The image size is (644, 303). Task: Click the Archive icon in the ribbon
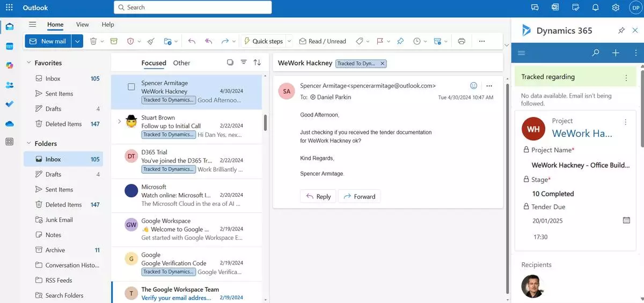click(x=114, y=41)
